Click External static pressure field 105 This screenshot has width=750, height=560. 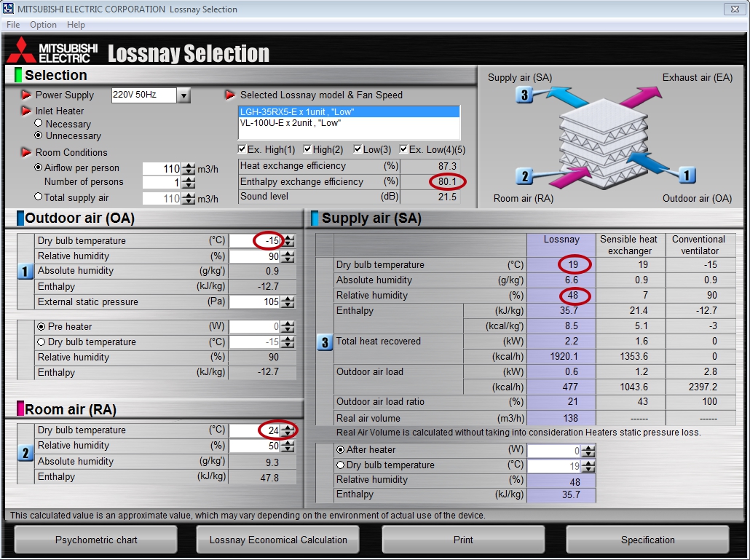[x=255, y=301]
